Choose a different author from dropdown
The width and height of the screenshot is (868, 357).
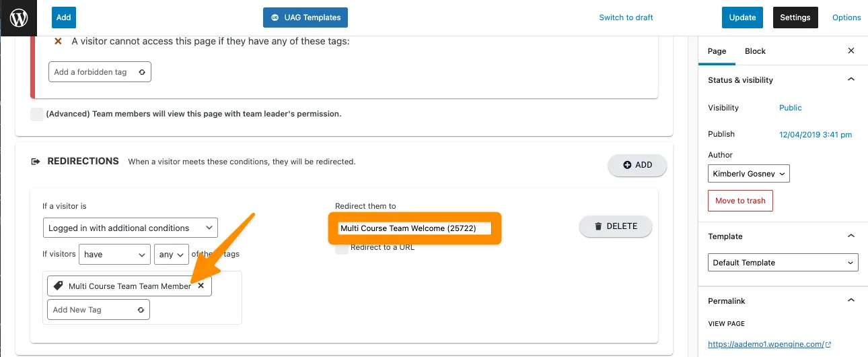pyautogui.click(x=748, y=174)
